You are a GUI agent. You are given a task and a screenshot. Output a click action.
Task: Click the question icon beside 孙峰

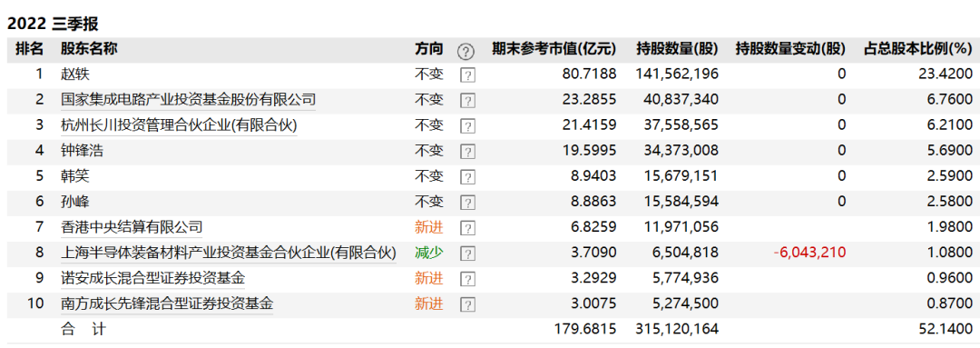[x=467, y=203]
